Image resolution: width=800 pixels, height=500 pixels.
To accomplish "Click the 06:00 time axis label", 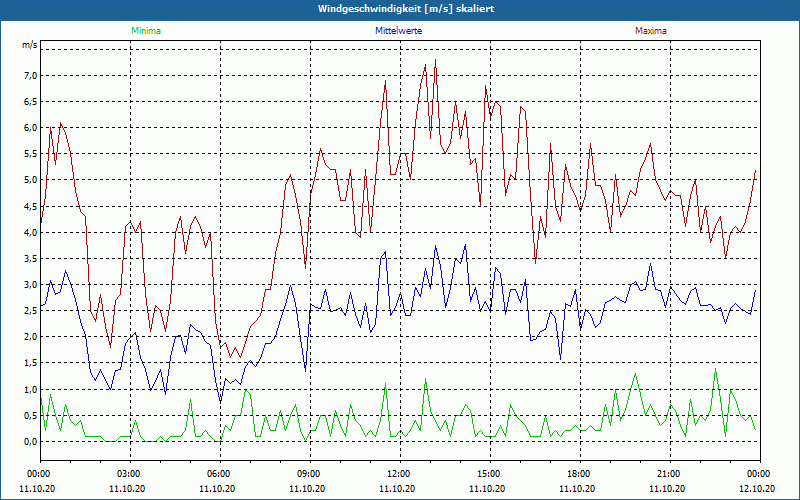I will (220, 474).
